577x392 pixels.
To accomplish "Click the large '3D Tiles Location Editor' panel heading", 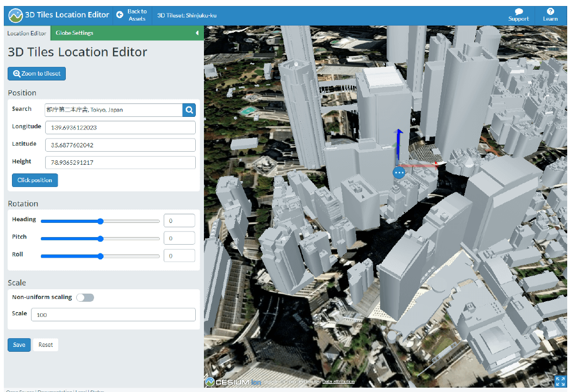I will (x=77, y=52).
